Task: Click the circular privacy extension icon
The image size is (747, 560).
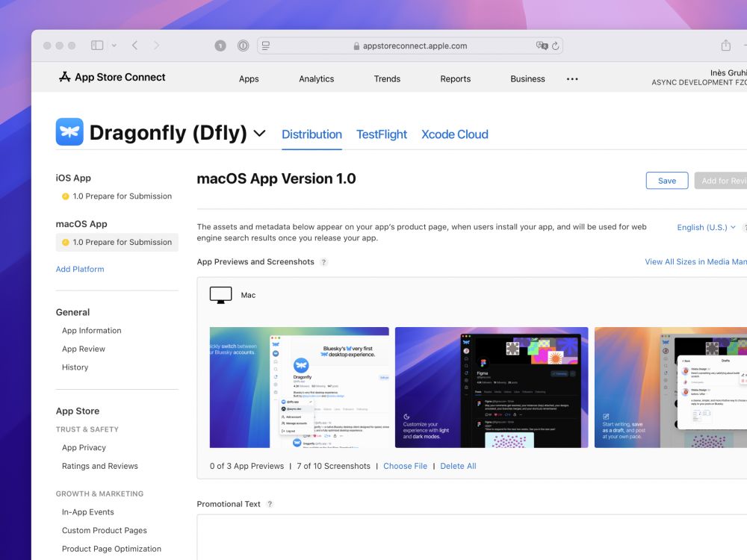Action: 243,46
